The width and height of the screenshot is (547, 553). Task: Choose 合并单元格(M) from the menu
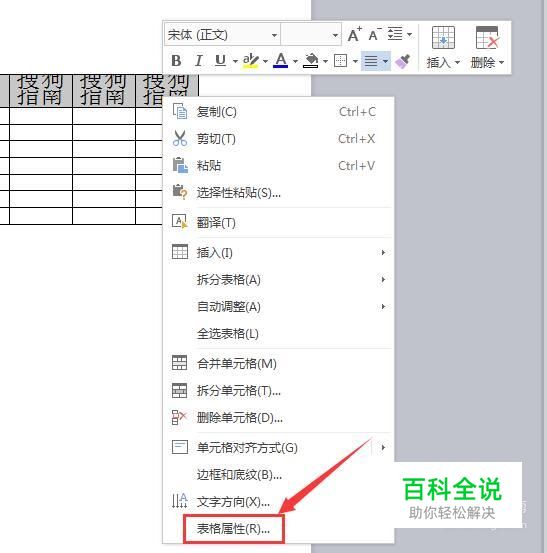tap(278, 363)
